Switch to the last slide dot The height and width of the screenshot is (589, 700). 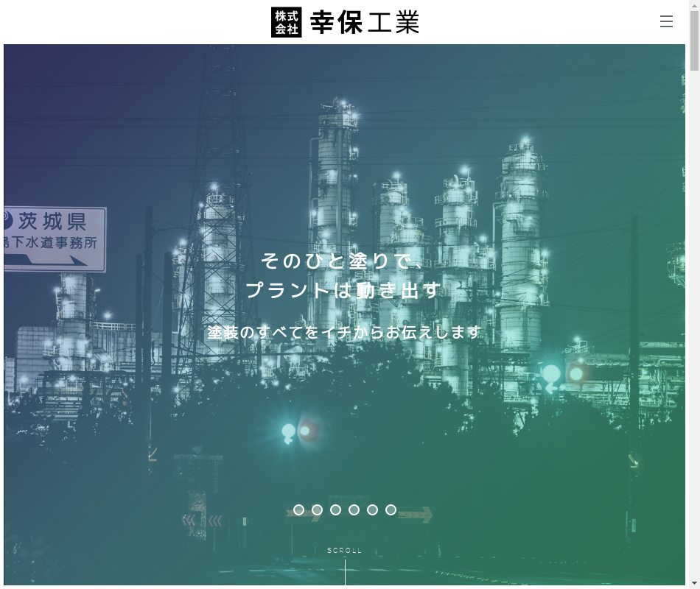pyautogui.click(x=391, y=509)
